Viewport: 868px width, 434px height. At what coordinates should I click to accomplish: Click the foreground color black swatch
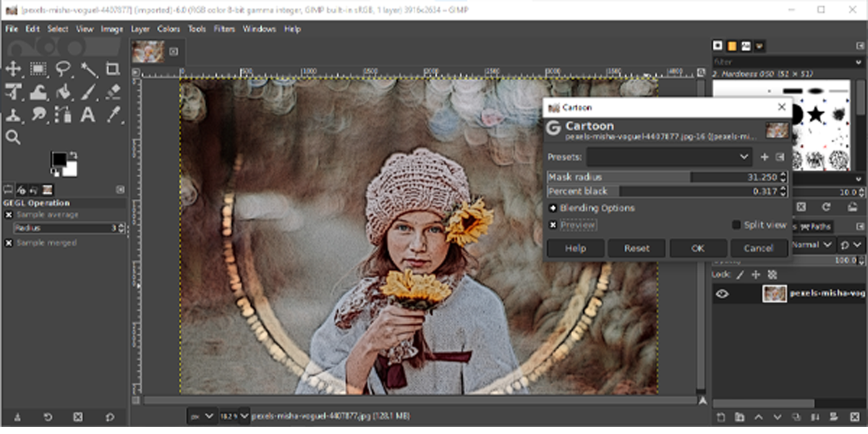click(59, 159)
